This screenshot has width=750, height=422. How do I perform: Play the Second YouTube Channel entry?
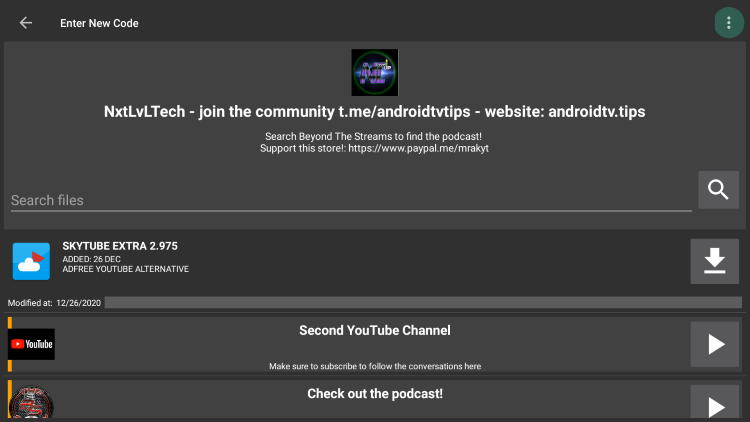click(714, 344)
